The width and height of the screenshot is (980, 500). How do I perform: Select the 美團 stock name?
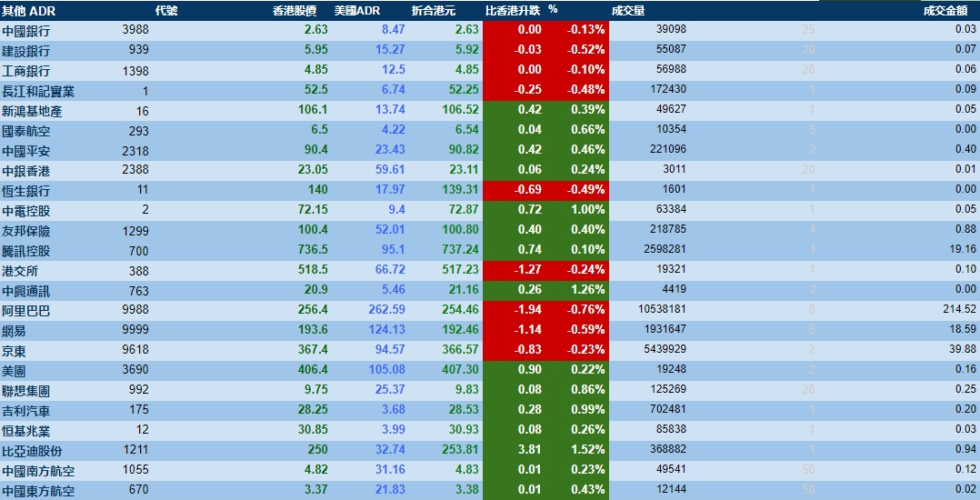click(x=15, y=371)
